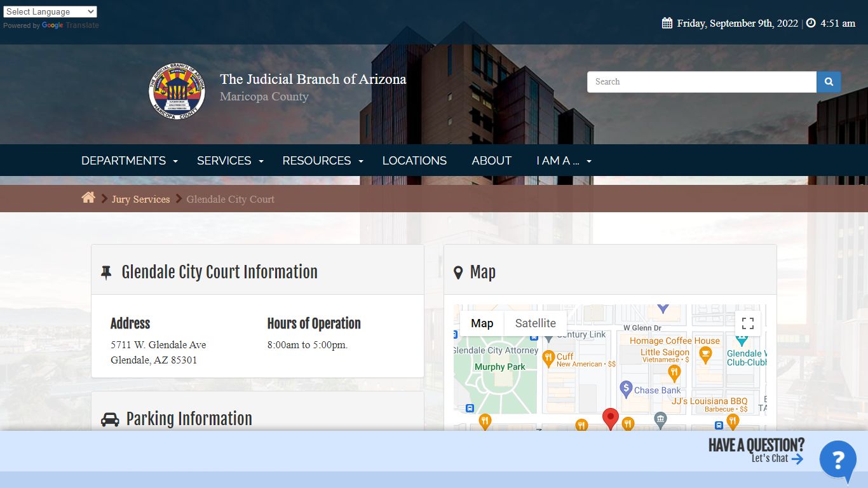Click the red location pin on map
Image resolution: width=868 pixels, height=488 pixels.
pos(611,419)
